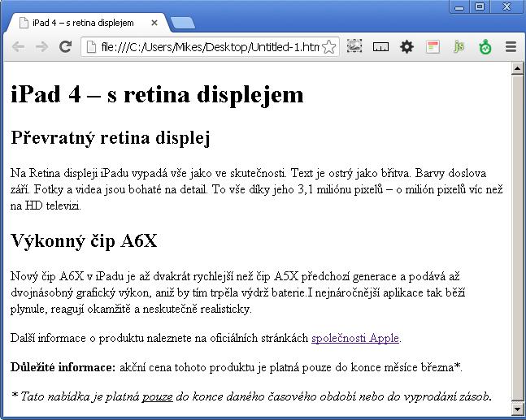526x420 pixels.
Task: Maximize the browser window
Action: point(480,6)
